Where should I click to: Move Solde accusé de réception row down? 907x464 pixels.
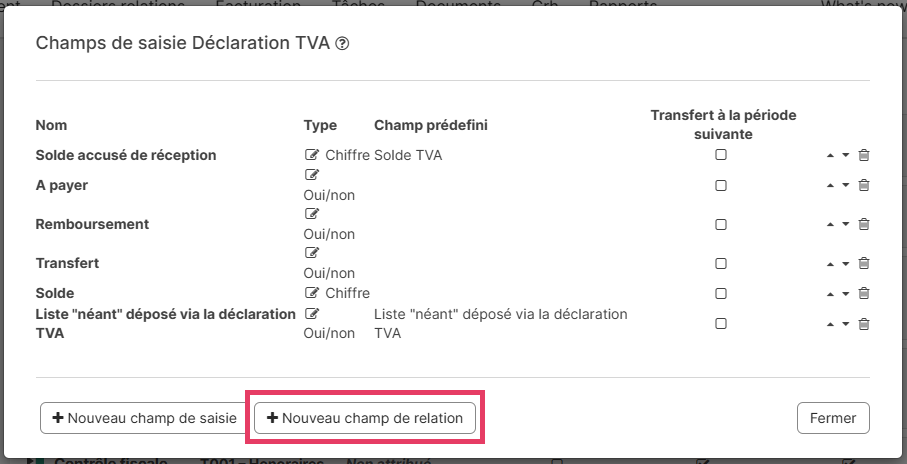[846, 156]
